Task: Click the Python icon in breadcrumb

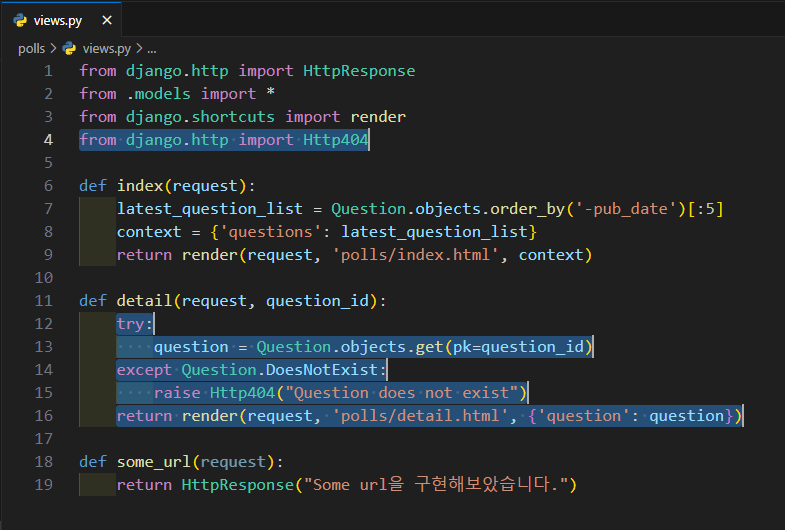Action: coord(69,49)
